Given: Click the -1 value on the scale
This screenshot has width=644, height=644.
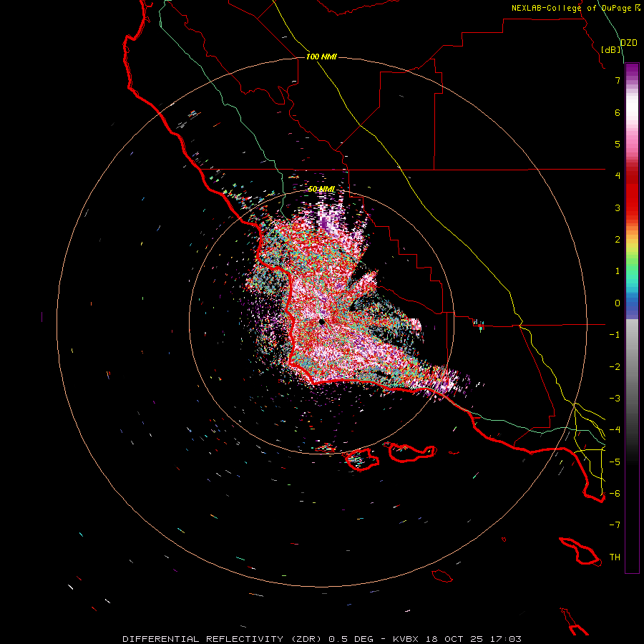Looking at the screenshot, I should coord(615,335).
